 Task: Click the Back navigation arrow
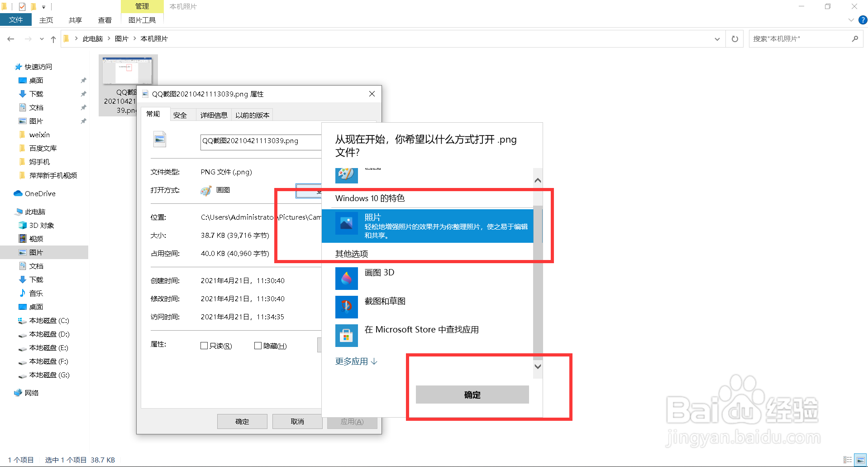tap(11, 39)
